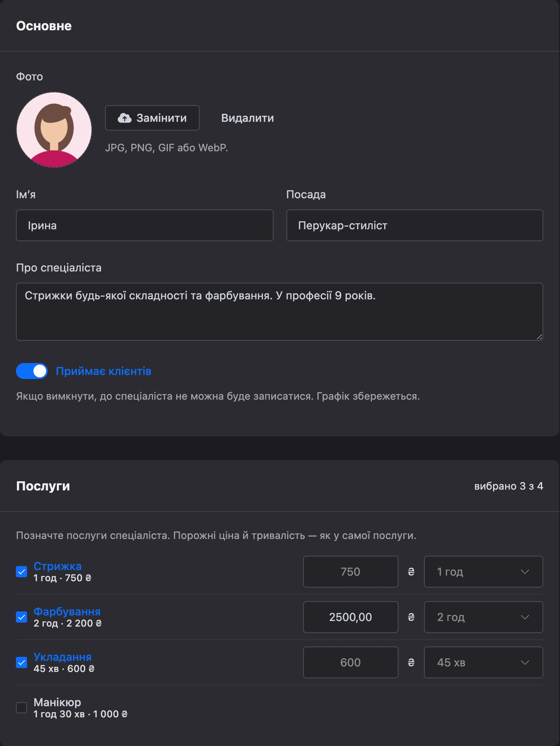This screenshot has width=560, height=746.
Task: Uncheck the Фарбування service checkbox
Action: click(21, 617)
